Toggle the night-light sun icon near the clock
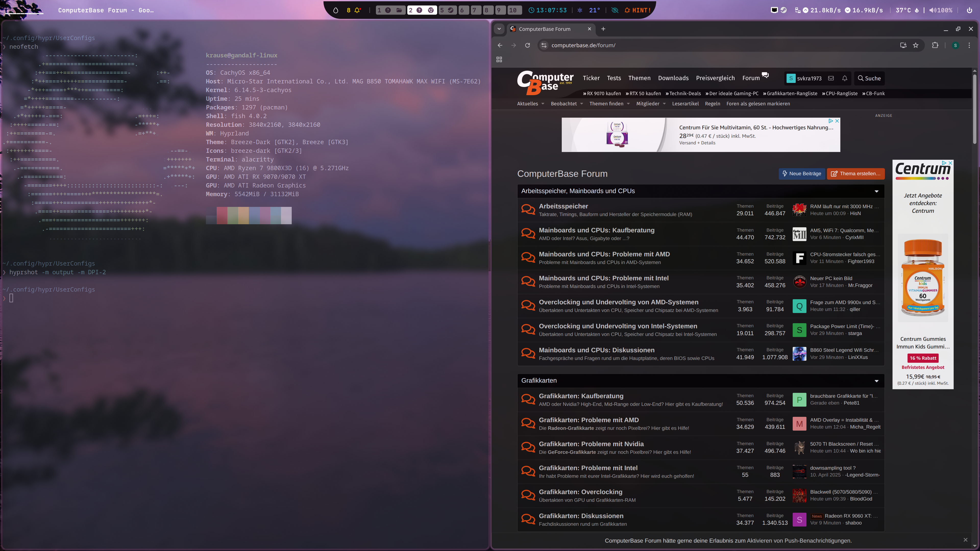This screenshot has width=980, height=551. 580,10
